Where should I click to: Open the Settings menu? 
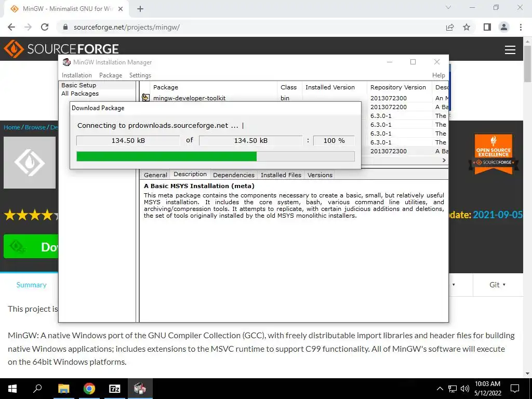pos(140,75)
